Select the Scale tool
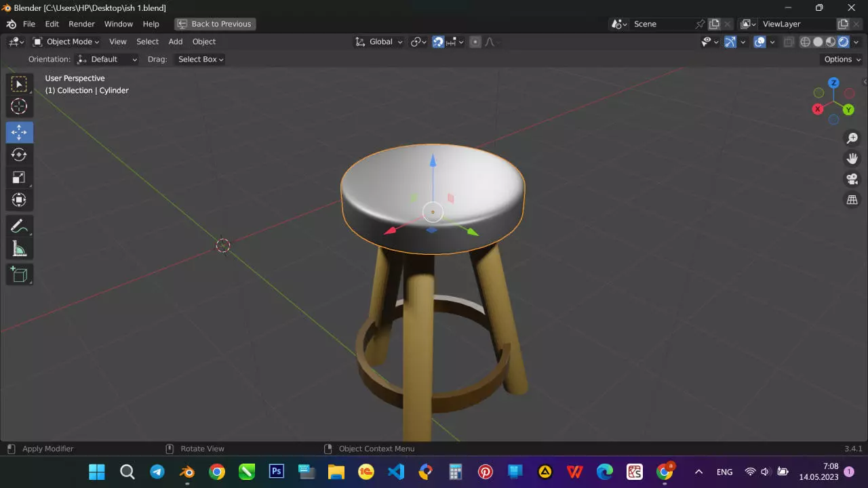 (x=19, y=178)
